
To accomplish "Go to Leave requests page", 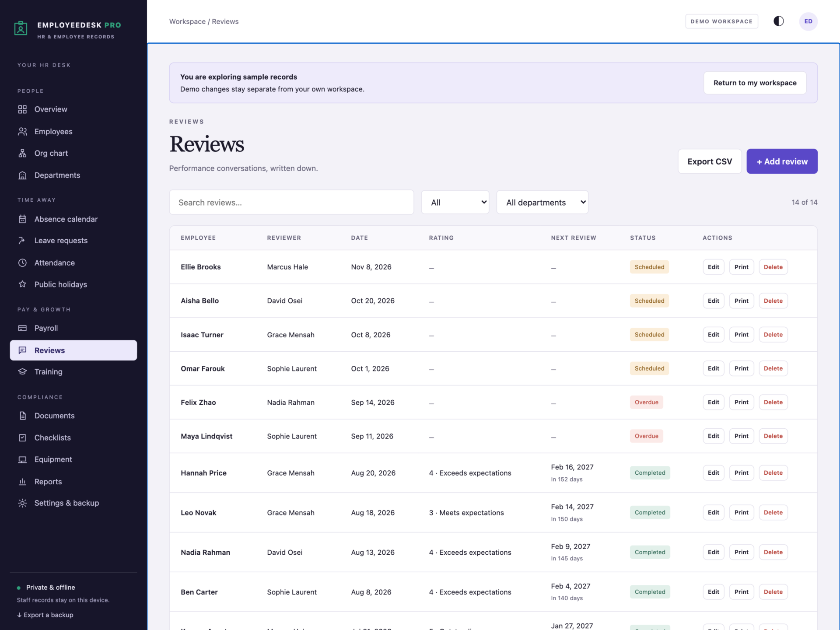I will coord(73,241).
